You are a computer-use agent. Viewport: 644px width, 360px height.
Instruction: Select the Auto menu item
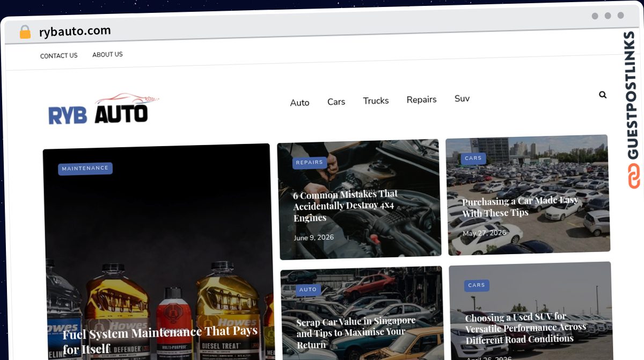[x=299, y=103]
